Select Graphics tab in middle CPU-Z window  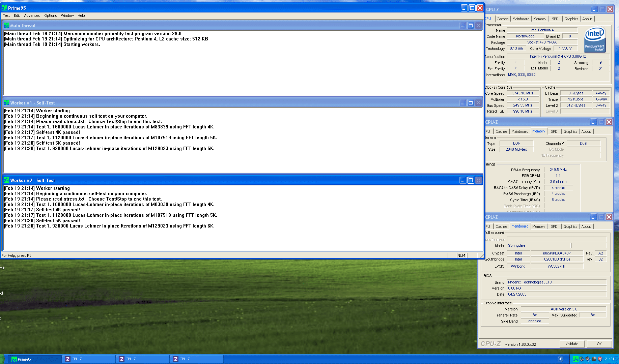[570, 131]
